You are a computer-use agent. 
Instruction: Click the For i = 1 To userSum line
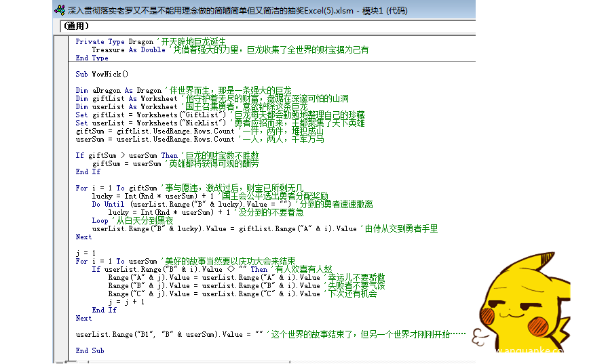(116, 262)
